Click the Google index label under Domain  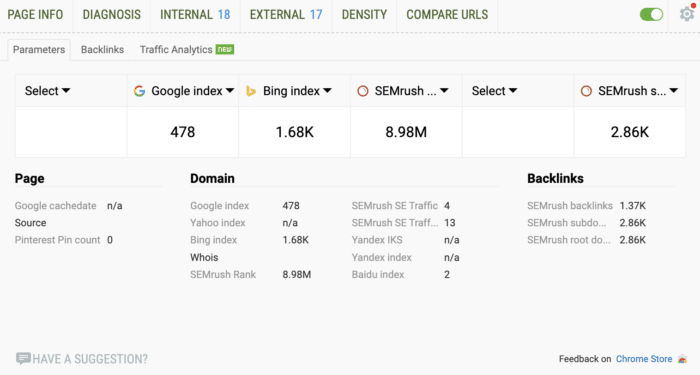[x=219, y=206]
